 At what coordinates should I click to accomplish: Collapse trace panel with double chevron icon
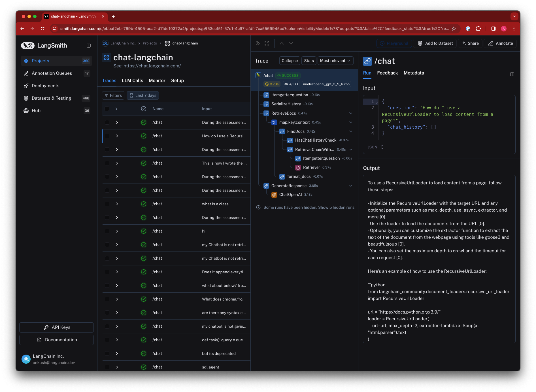pos(258,43)
